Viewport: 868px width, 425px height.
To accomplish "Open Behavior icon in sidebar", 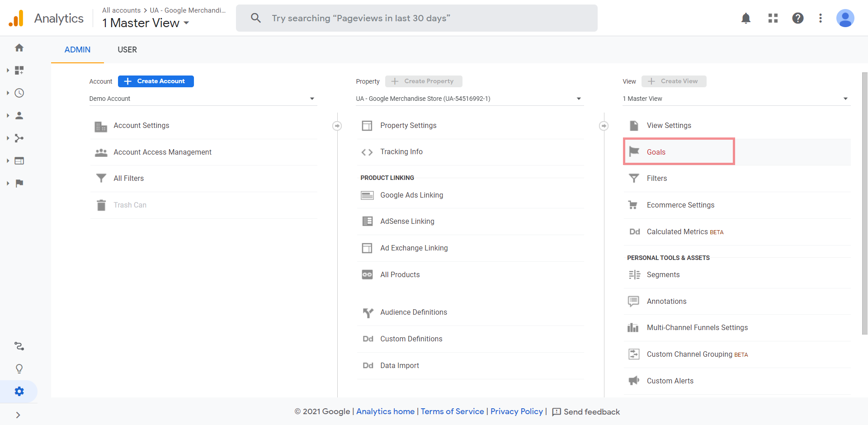I will tap(19, 161).
